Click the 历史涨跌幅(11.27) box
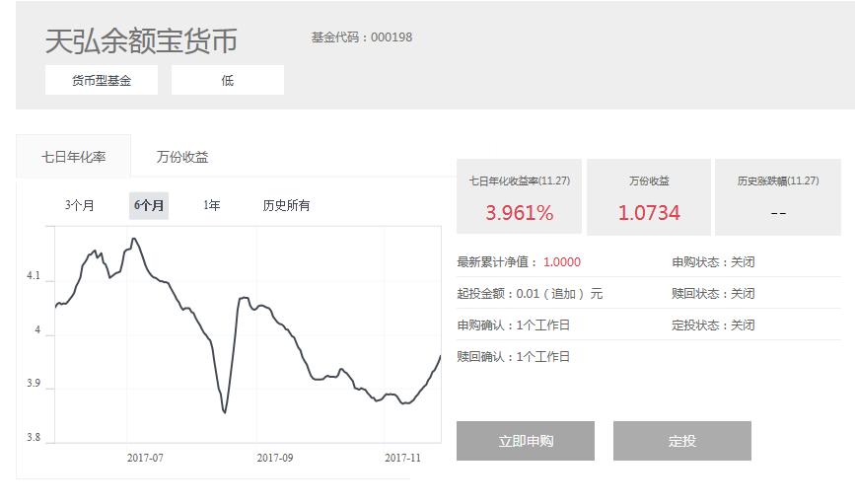This screenshot has width=855, height=504. [x=778, y=197]
